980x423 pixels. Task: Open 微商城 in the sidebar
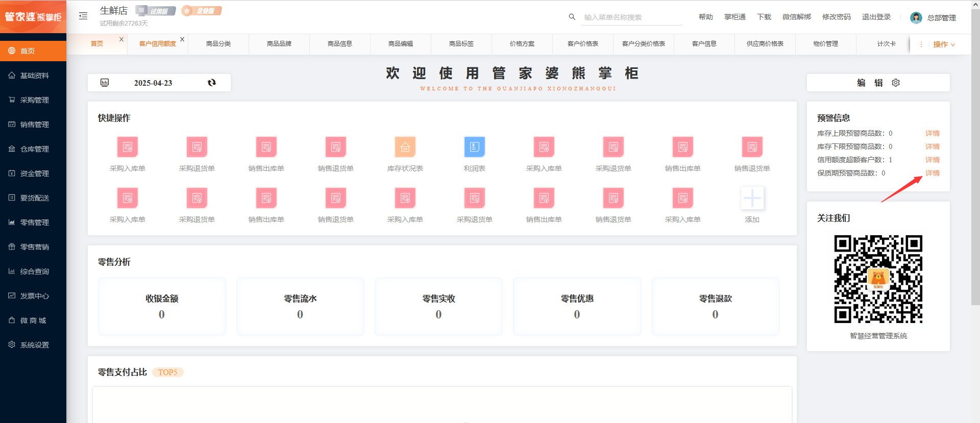pos(33,320)
